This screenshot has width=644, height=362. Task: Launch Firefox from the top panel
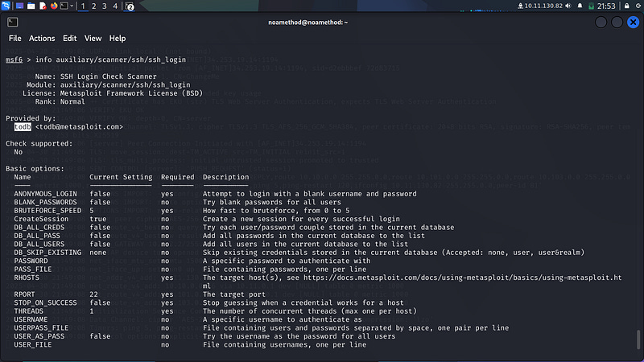pos(54,6)
